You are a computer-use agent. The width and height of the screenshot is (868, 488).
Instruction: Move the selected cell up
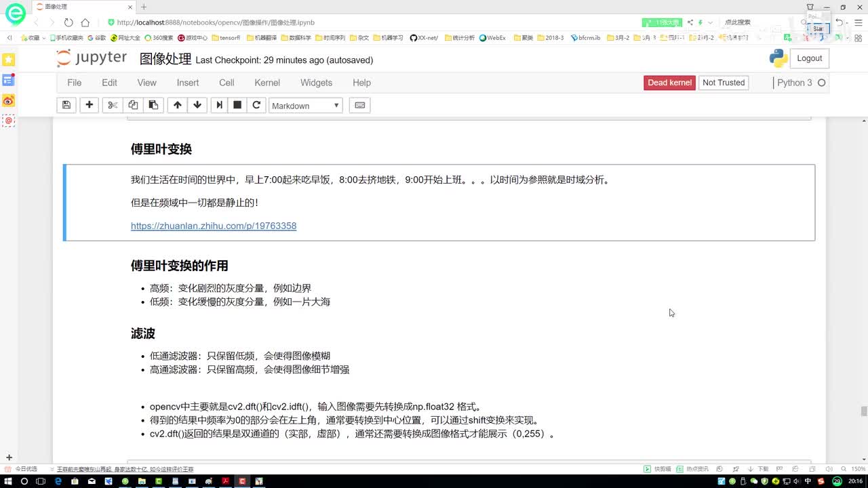[x=178, y=105]
